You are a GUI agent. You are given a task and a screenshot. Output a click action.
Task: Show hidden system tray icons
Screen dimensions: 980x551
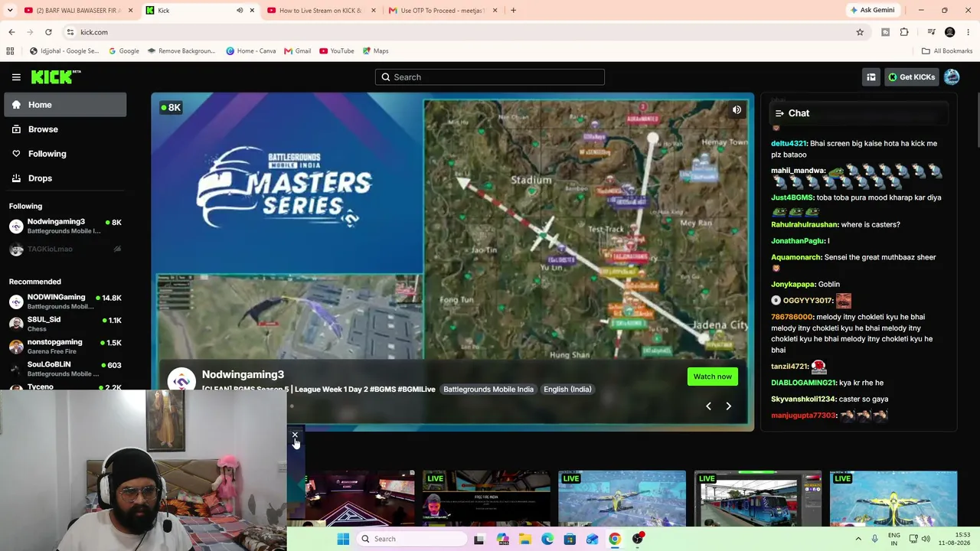pyautogui.click(x=858, y=539)
